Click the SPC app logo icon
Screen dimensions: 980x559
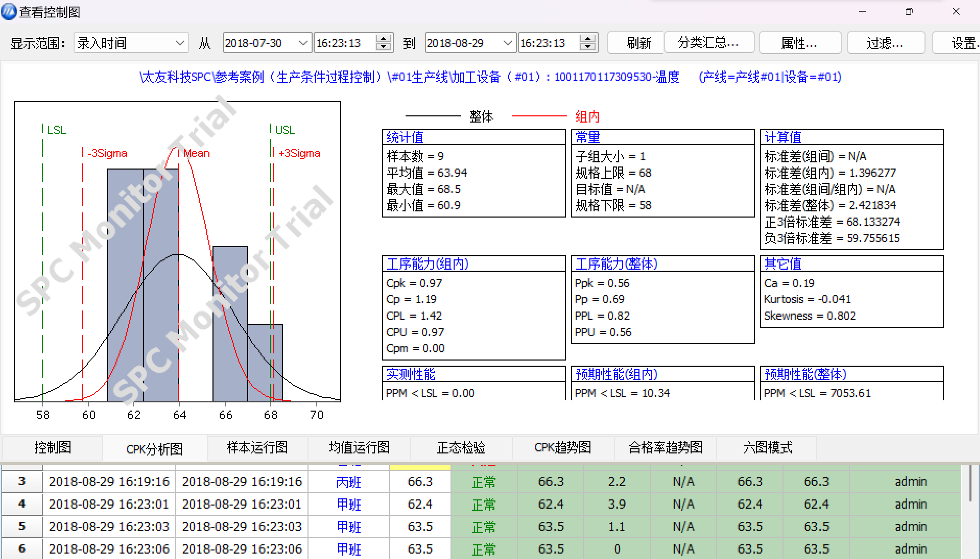(x=9, y=11)
